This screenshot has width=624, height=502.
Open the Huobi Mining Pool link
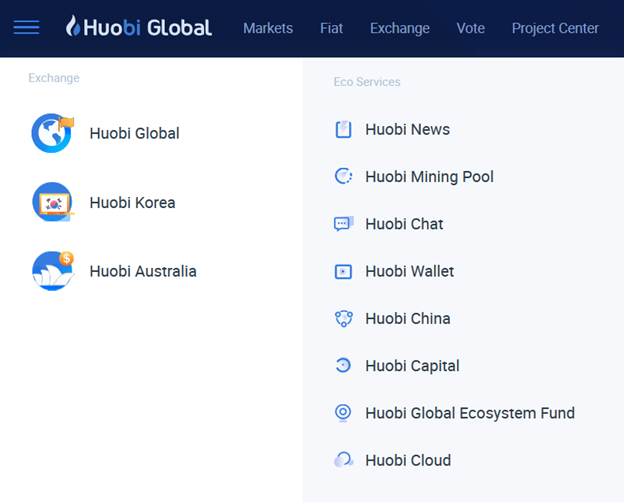click(x=429, y=177)
